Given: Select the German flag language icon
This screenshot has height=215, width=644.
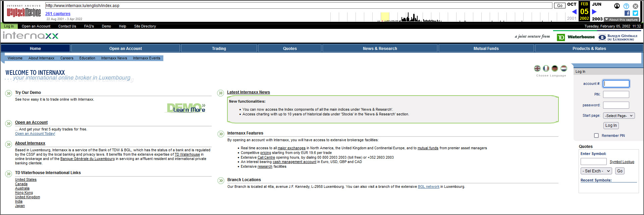Looking at the screenshot, I should click(x=555, y=68).
